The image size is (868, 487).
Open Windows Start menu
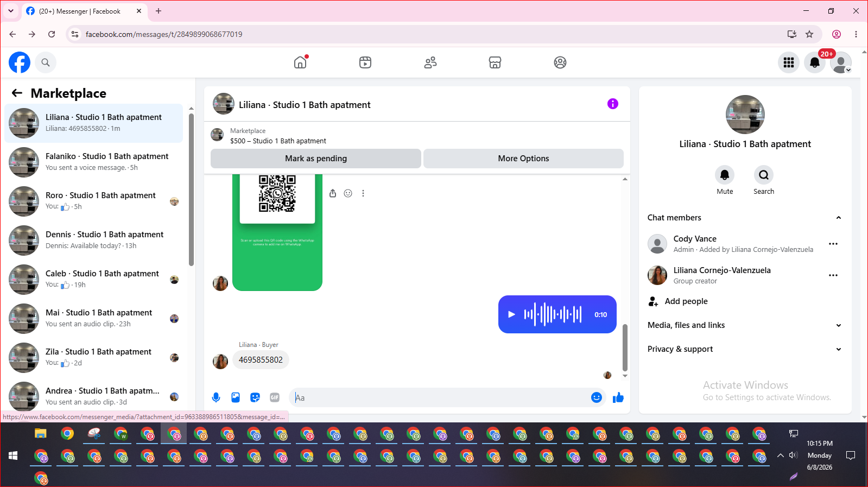[x=13, y=456]
